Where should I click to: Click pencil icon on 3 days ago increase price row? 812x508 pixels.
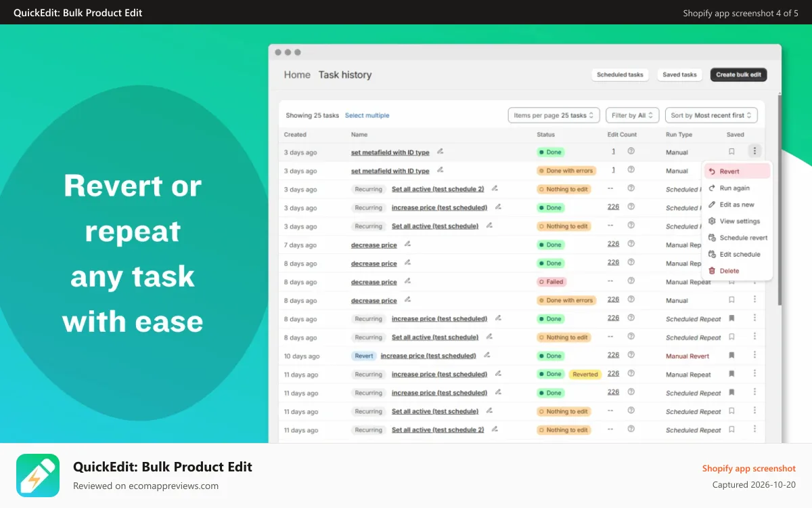pos(498,207)
